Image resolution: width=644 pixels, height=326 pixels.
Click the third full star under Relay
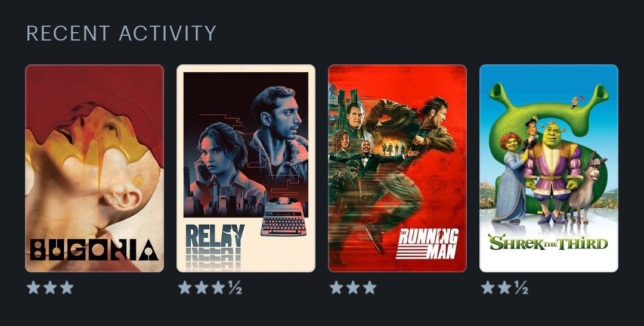click(218, 287)
